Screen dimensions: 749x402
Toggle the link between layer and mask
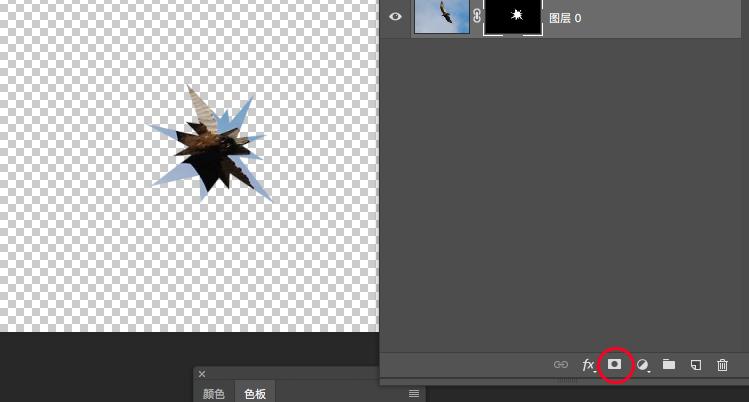click(x=477, y=17)
